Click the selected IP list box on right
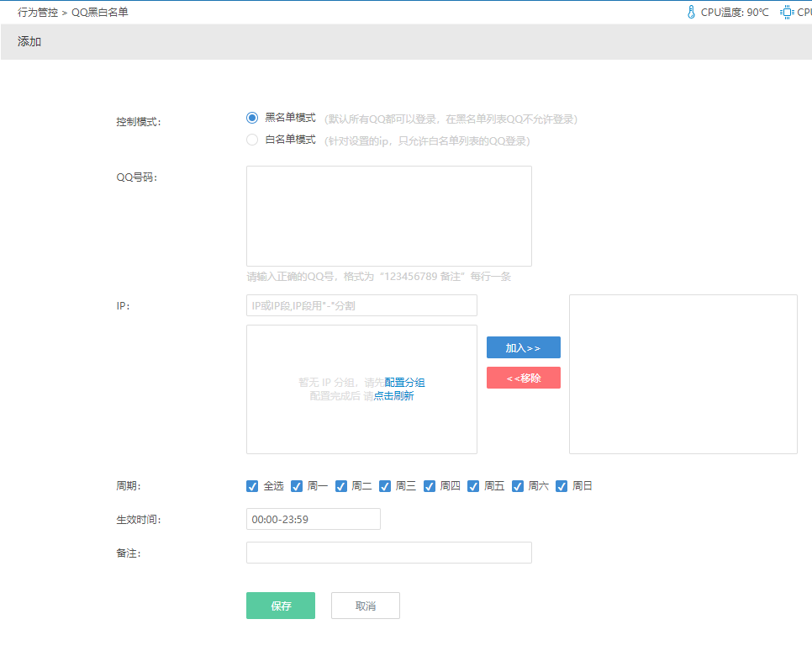 click(x=683, y=374)
